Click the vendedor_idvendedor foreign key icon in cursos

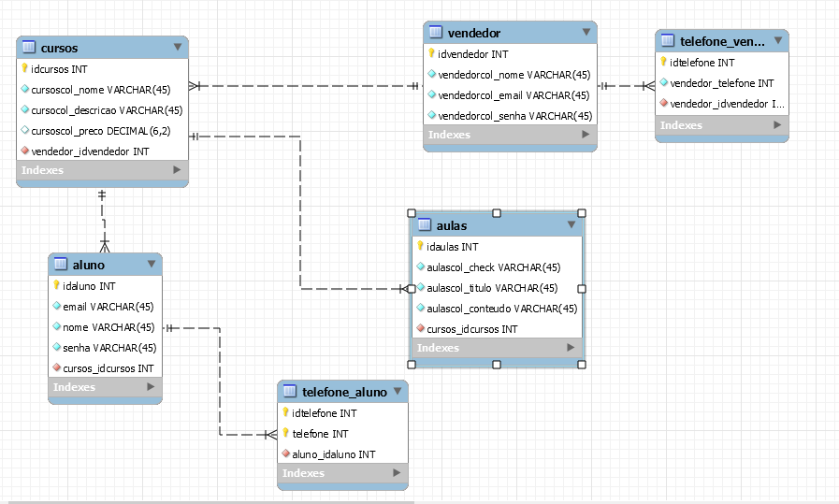(25, 151)
